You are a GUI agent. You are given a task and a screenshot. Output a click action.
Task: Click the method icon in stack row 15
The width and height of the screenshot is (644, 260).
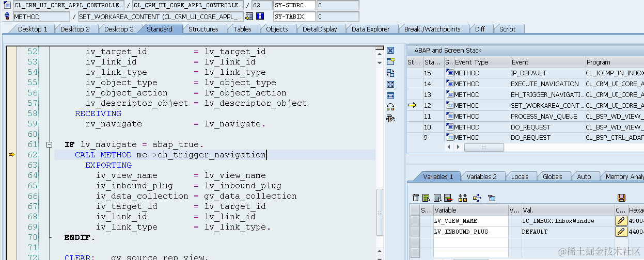[449, 73]
